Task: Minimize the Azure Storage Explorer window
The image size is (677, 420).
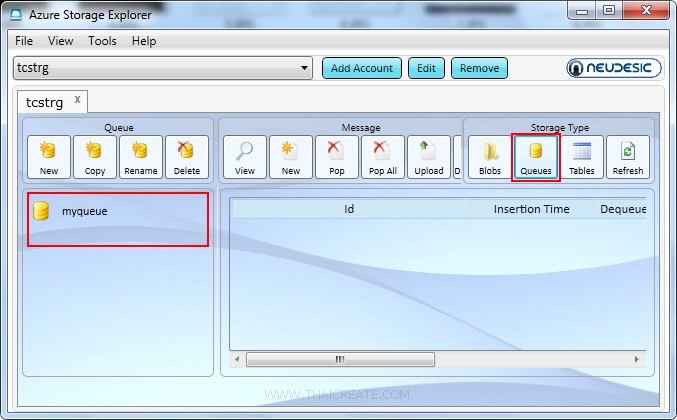Action: point(582,10)
